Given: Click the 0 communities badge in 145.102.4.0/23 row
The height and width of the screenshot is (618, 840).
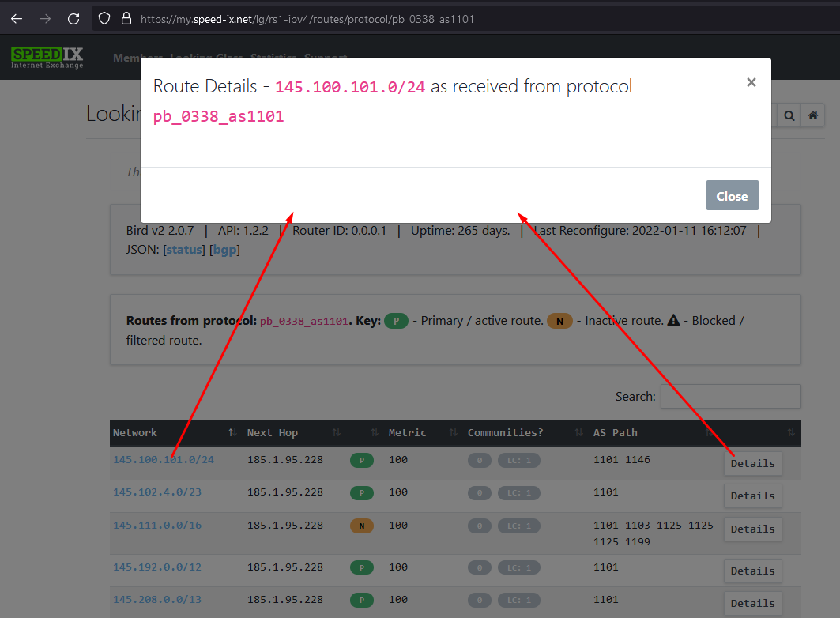Looking at the screenshot, I should click(480, 492).
